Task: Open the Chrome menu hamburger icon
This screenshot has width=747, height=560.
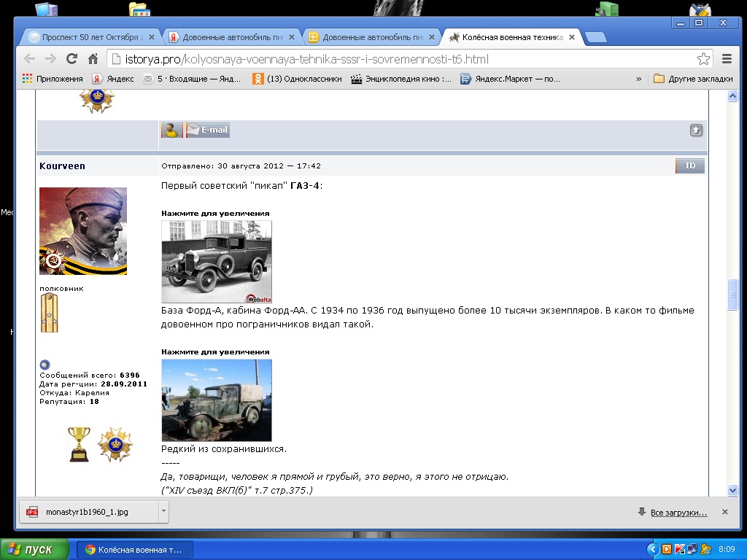Action: click(x=727, y=59)
